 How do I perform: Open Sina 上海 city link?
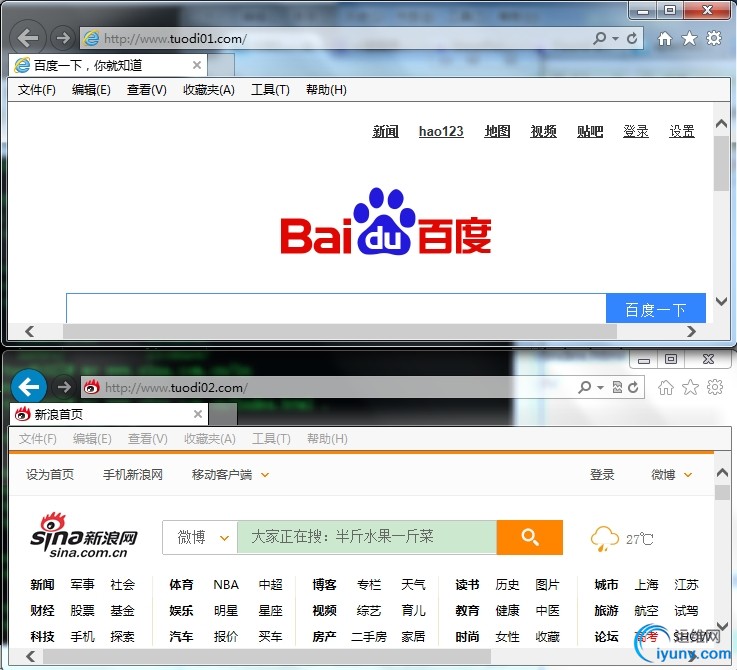tap(646, 585)
